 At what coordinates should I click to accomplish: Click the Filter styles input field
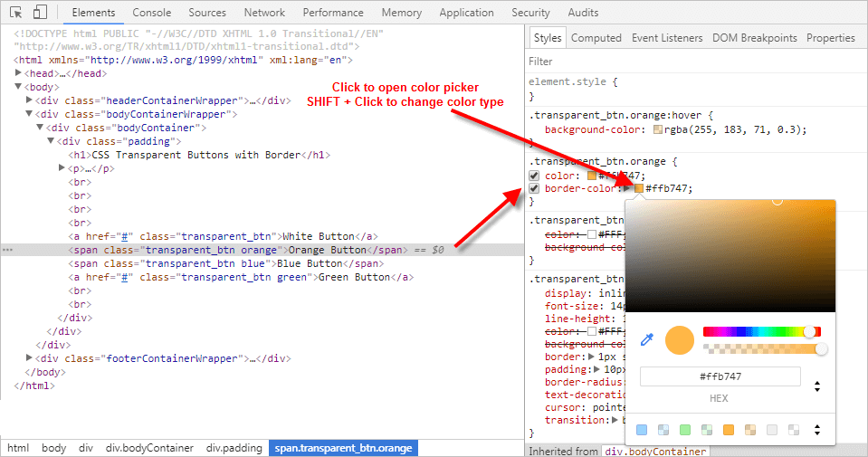pos(696,62)
